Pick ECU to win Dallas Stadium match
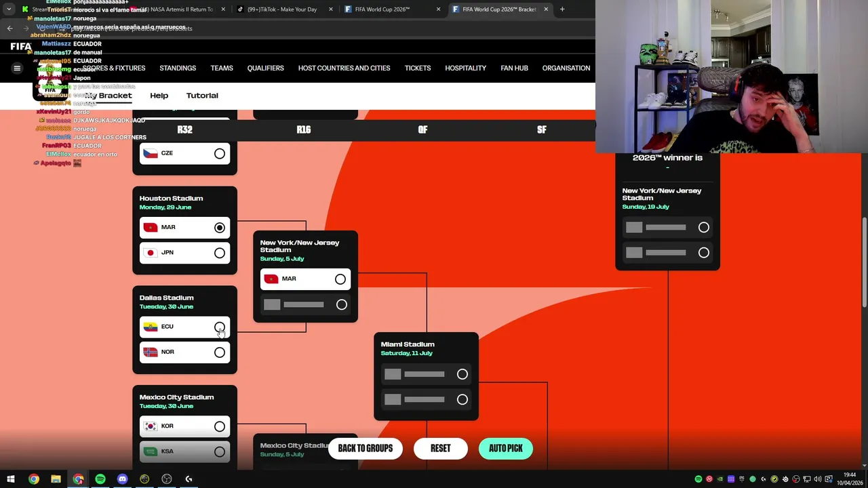The height and width of the screenshot is (488, 868). [220, 327]
